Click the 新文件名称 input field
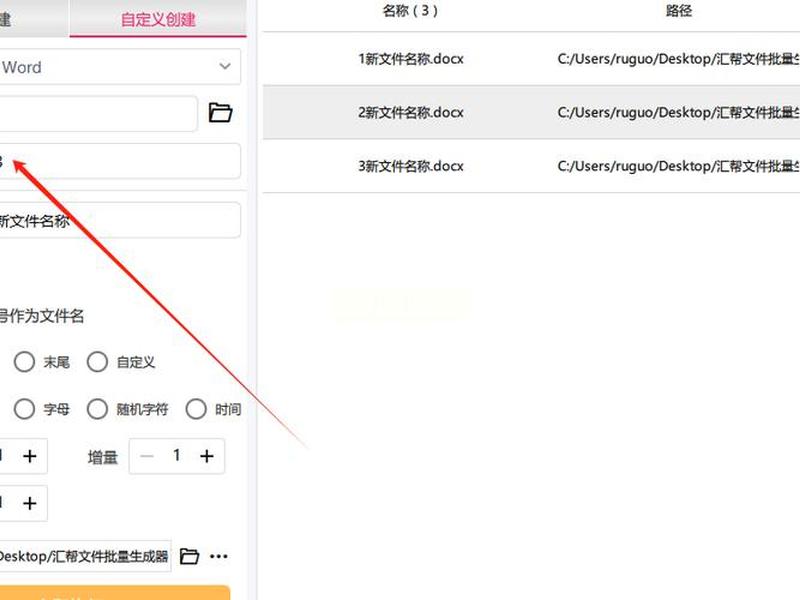This screenshot has width=800, height=600. click(120, 220)
